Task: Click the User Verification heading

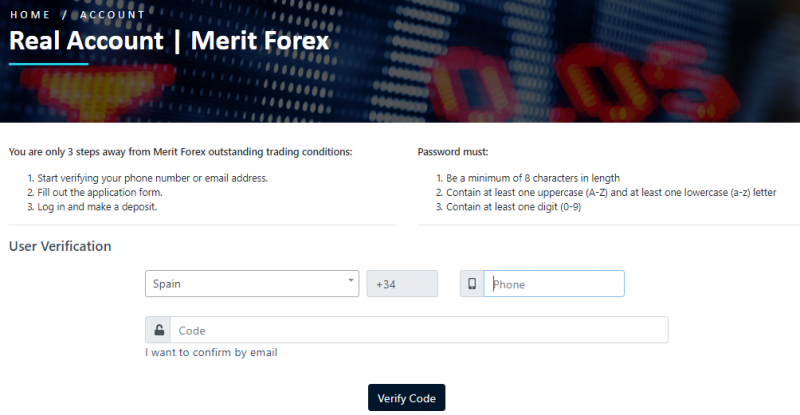Action: (x=60, y=246)
